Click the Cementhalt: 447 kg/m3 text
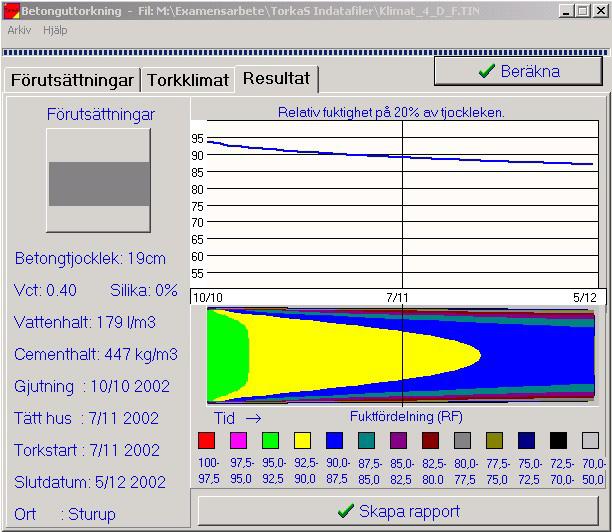Viewport: 612px width, 532px height. 96,354
